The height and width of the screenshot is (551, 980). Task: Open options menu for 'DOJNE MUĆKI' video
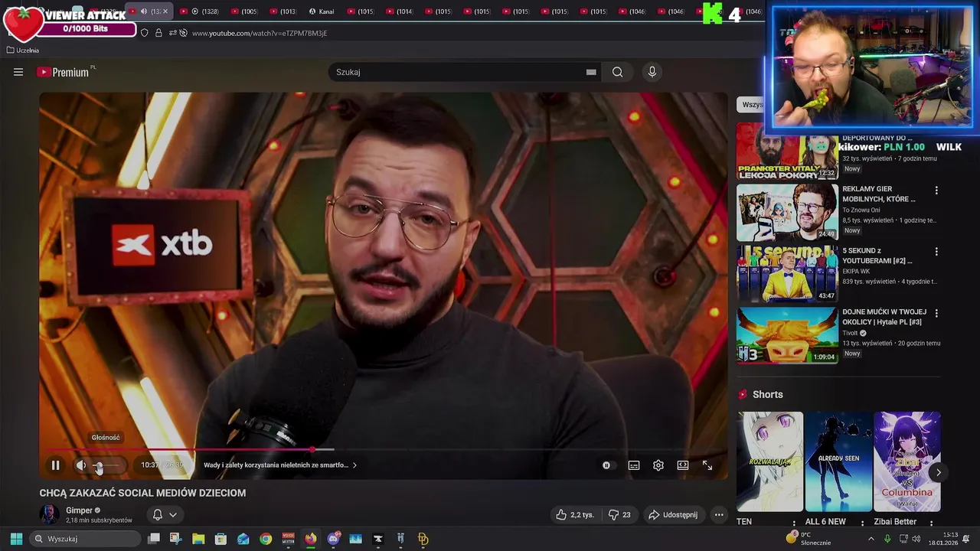tap(936, 313)
